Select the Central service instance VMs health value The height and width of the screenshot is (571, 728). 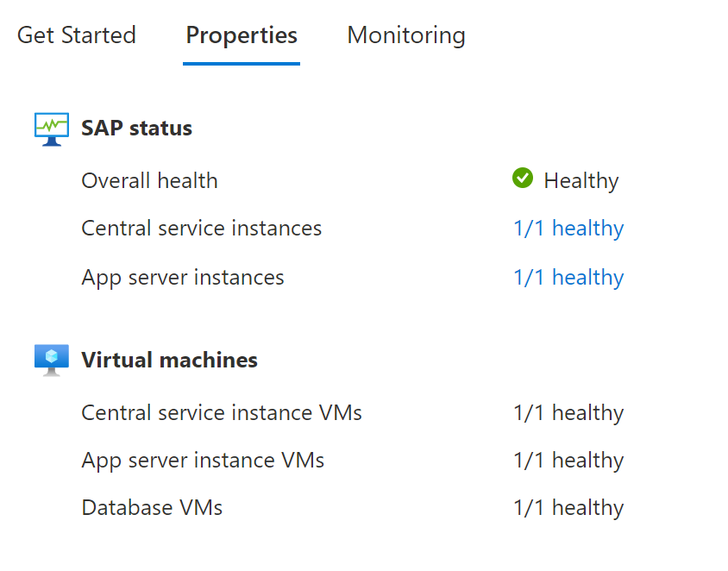pos(568,412)
